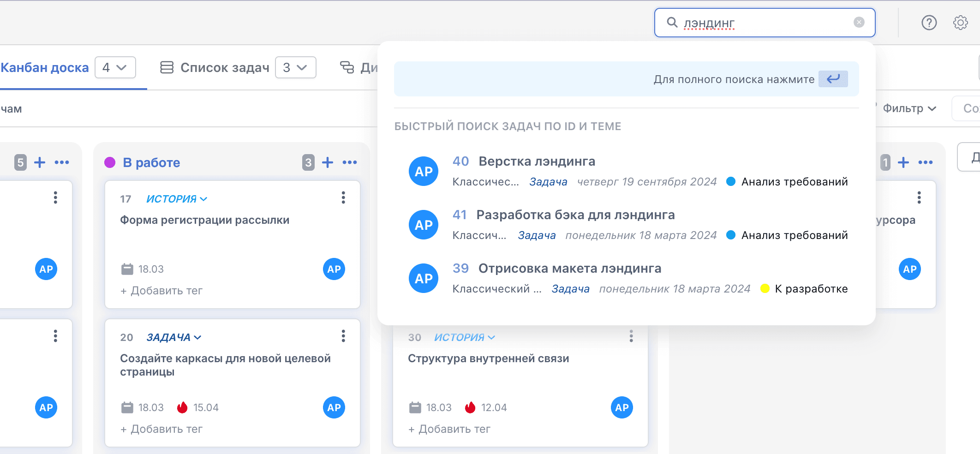Click the purple В работе status dot

point(110,162)
